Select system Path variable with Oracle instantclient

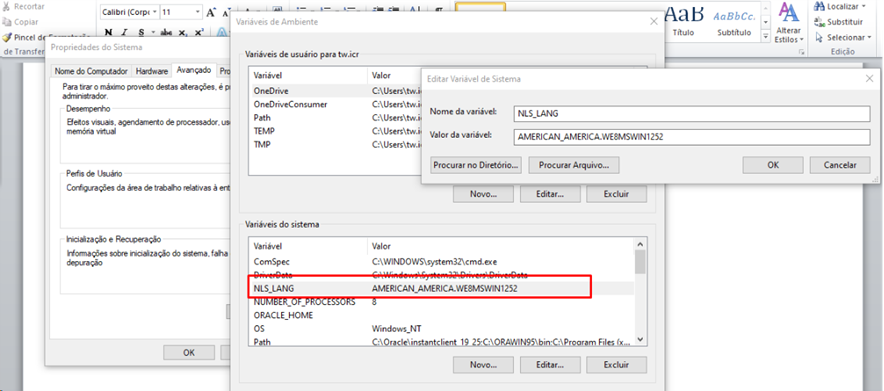click(441, 341)
